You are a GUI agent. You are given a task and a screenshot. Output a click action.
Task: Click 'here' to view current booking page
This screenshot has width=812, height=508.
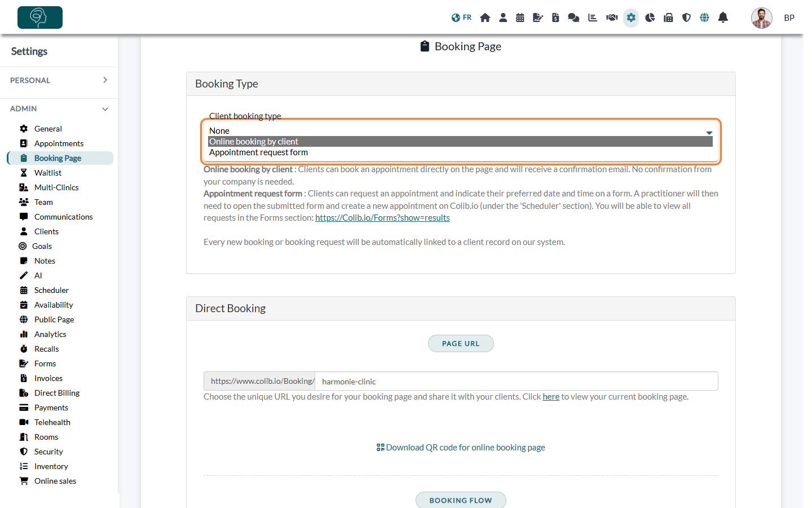click(551, 397)
